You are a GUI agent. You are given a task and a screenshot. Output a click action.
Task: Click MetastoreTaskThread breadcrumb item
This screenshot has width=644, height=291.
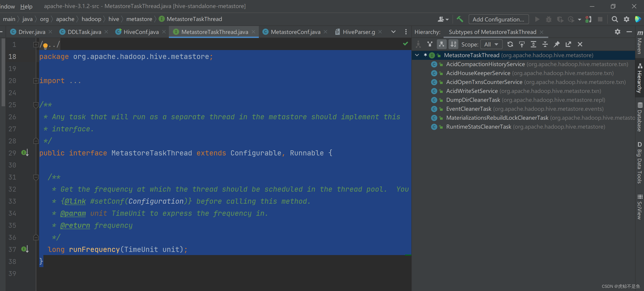point(191,19)
